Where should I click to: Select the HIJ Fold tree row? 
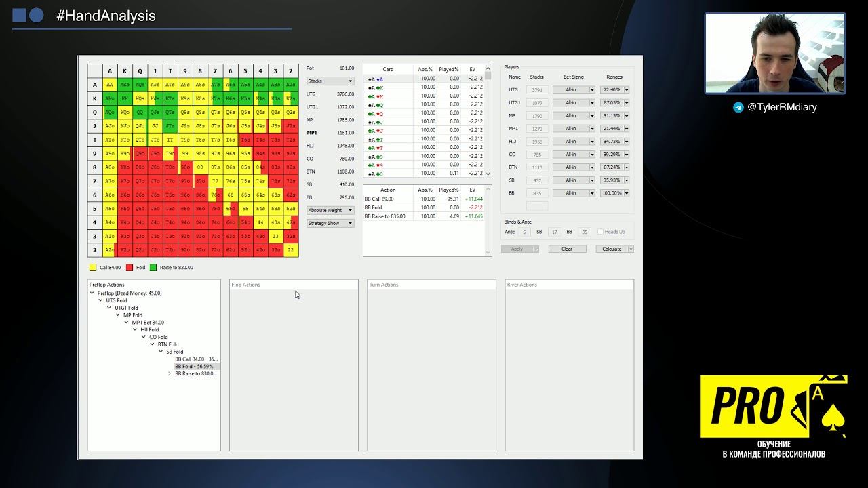pyautogui.click(x=149, y=330)
